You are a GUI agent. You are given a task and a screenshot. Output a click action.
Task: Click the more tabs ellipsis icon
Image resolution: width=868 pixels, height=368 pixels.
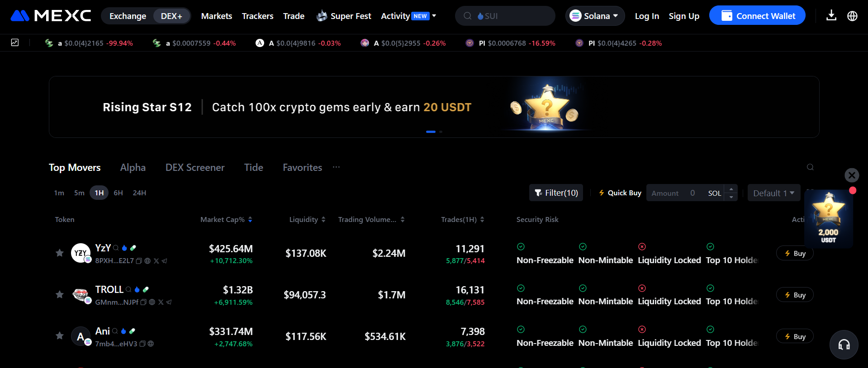336,167
